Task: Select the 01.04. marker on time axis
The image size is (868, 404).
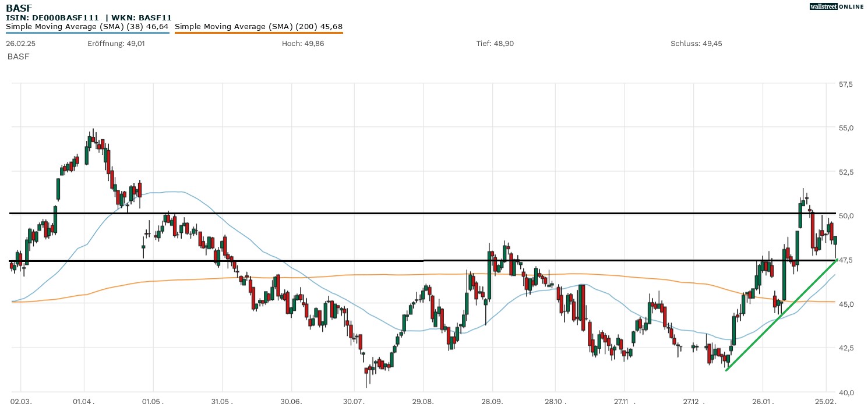Action: (x=84, y=401)
